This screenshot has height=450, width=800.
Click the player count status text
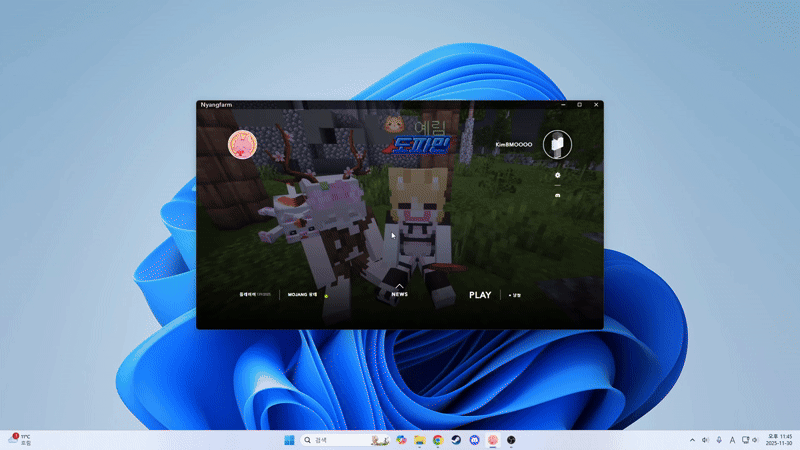255,295
